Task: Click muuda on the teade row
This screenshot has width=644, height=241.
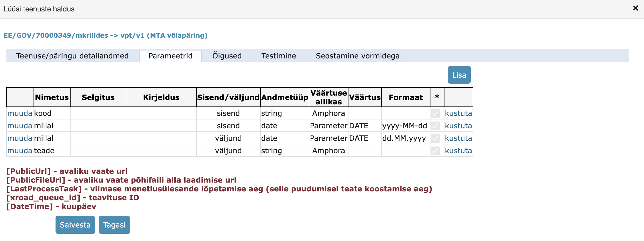Action: 19,150
